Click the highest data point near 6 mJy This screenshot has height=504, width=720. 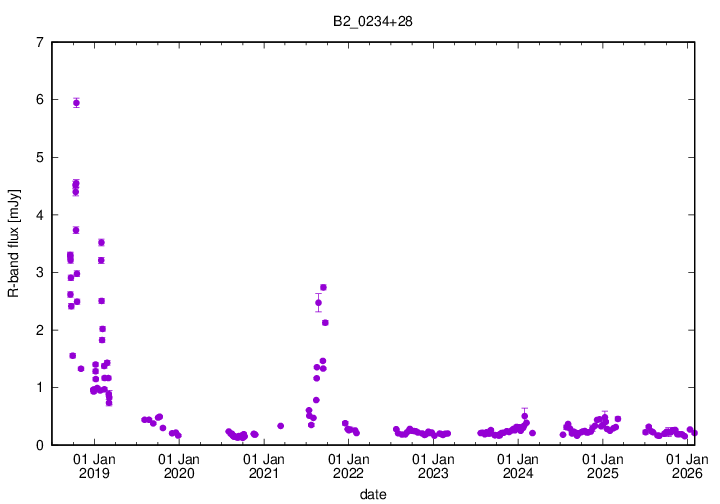tap(77, 102)
